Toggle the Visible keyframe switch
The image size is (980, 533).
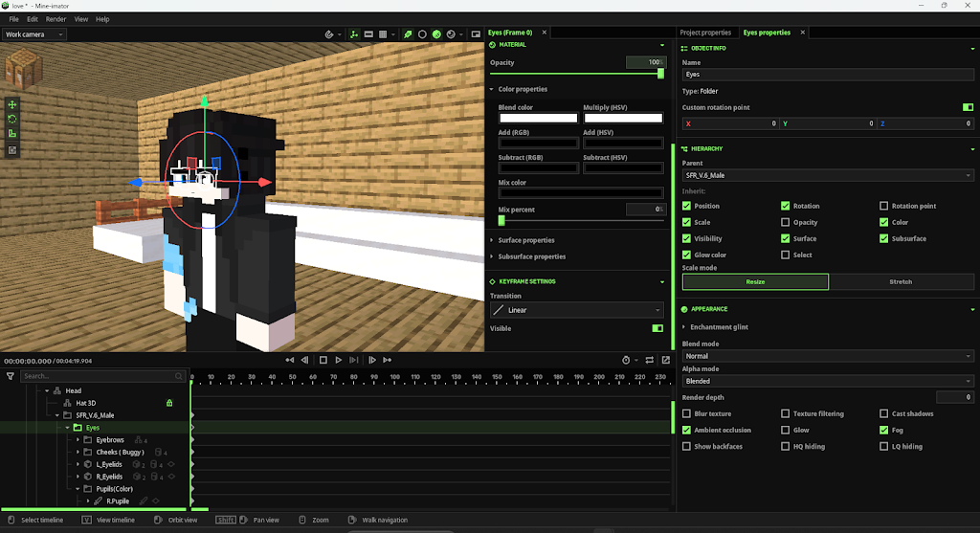point(657,328)
